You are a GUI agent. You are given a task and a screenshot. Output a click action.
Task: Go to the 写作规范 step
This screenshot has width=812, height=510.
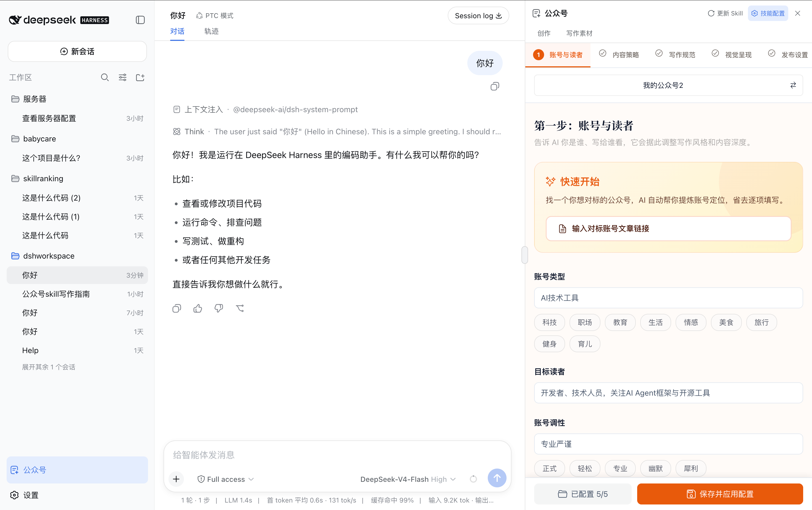675,55
